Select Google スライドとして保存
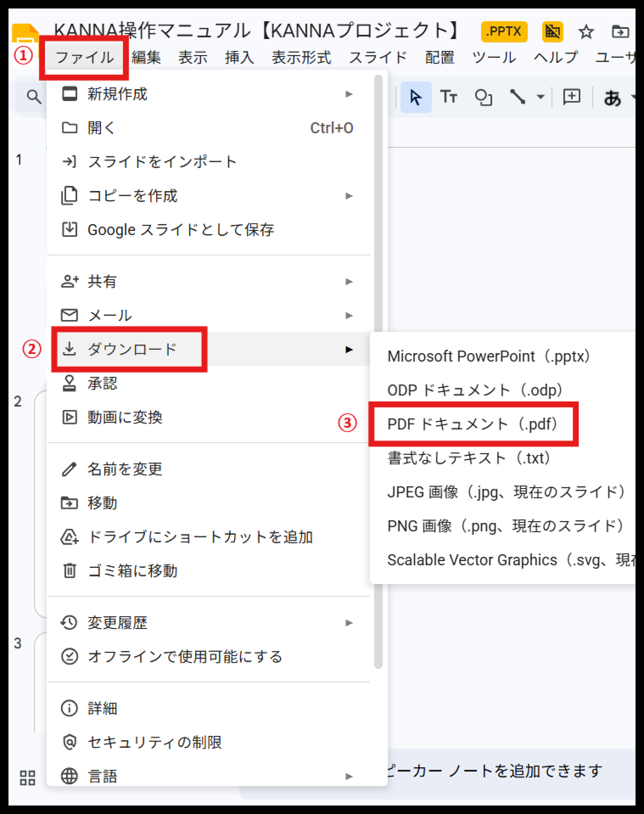 coord(208,230)
